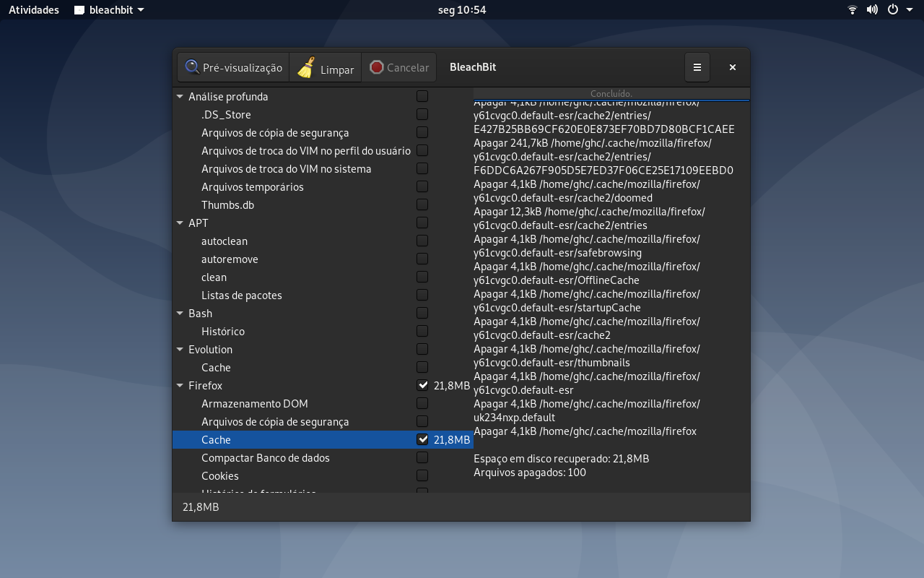This screenshot has width=924, height=578.
Task: Enable Armazenamento DOM checkbox
Action: pos(422,403)
